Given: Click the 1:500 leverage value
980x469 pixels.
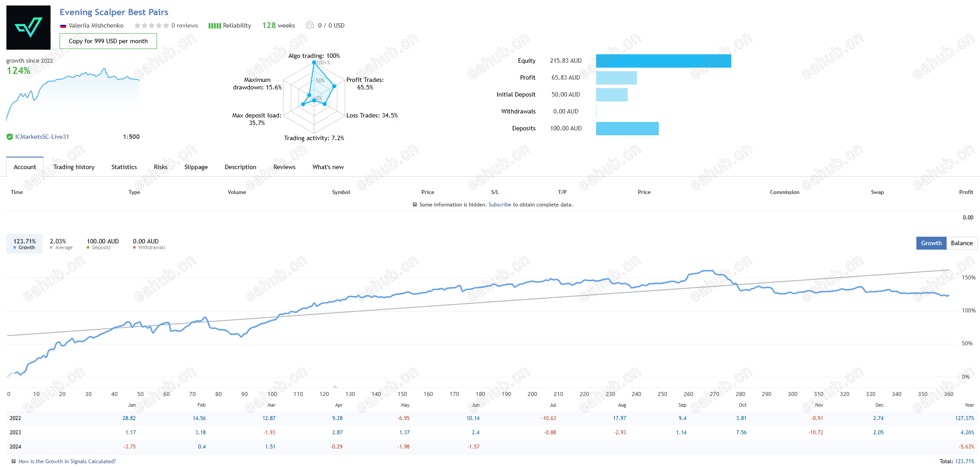Looking at the screenshot, I should [131, 137].
